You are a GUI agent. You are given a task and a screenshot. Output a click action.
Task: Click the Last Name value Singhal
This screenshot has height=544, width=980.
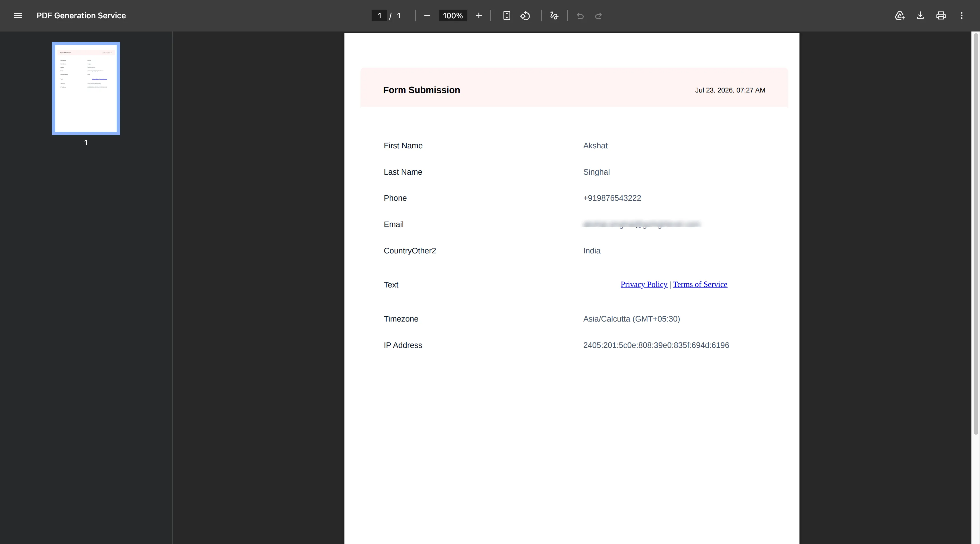point(597,172)
